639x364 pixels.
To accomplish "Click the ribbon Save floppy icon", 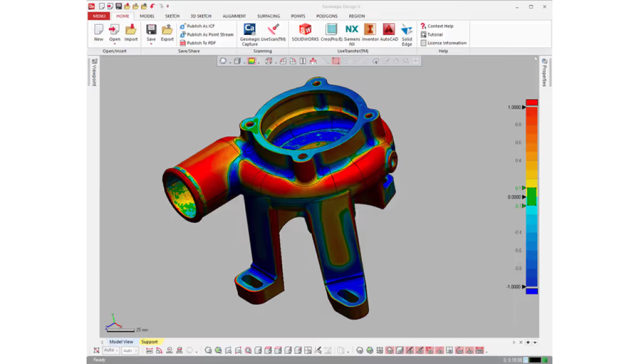I will (151, 29).
